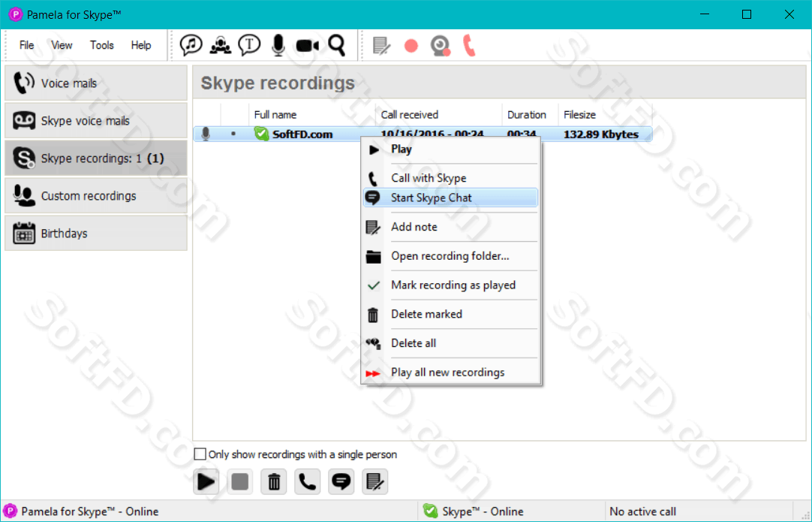Open the Tools menu

(x=101, y=45)
